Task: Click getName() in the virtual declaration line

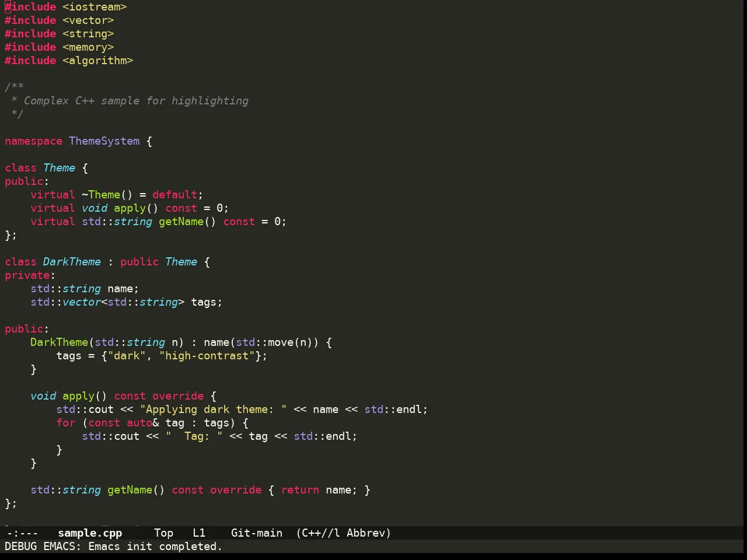Action: [188, 222]
